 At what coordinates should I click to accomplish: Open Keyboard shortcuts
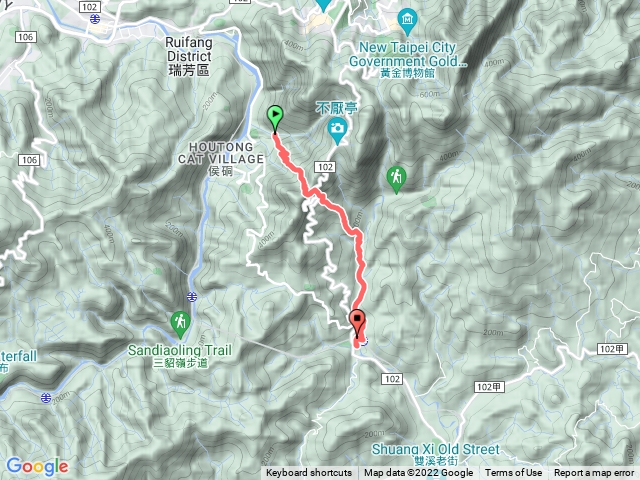309,473
